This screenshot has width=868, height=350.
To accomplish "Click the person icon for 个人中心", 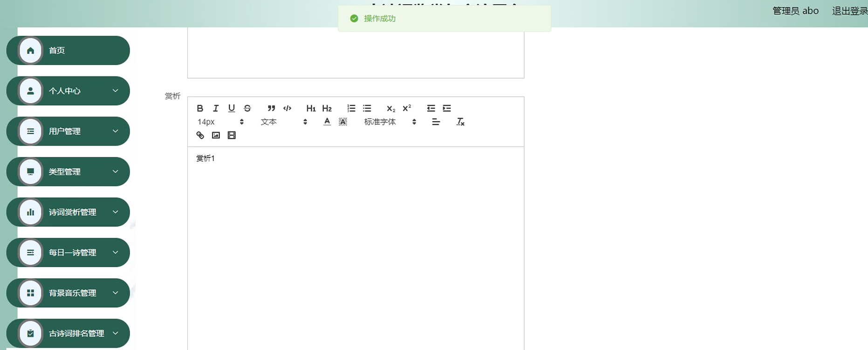I will 31,91.
